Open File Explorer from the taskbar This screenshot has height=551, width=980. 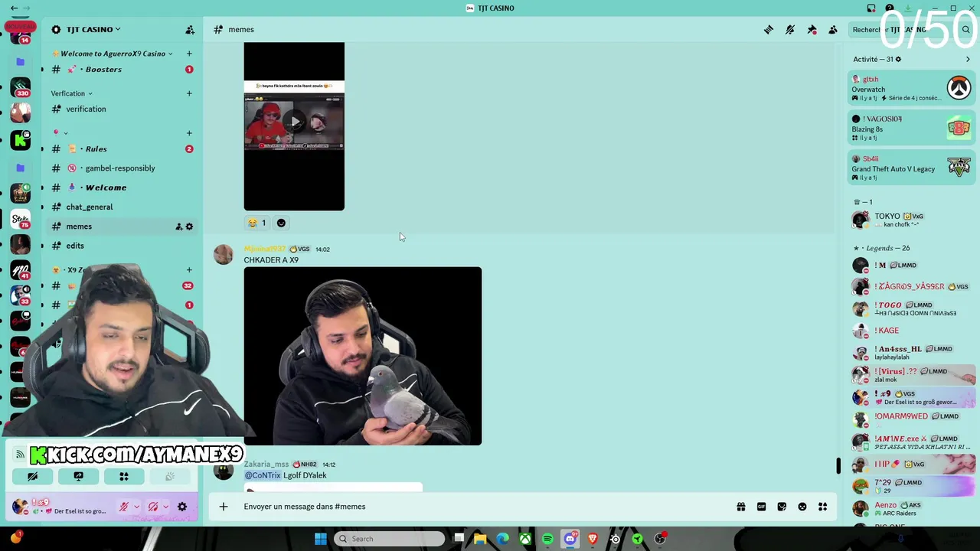coord(480,539)
